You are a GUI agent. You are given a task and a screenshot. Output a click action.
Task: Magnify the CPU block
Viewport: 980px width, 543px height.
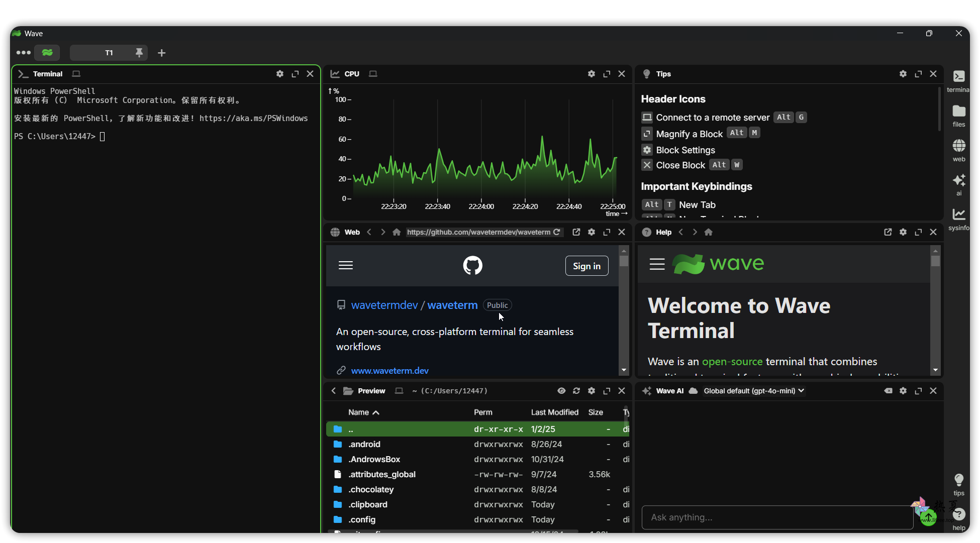(607, 74)
